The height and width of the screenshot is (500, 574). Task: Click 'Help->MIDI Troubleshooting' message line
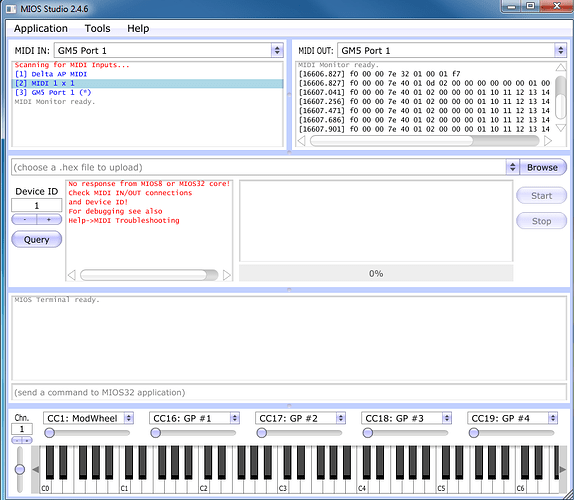[124, 220]
